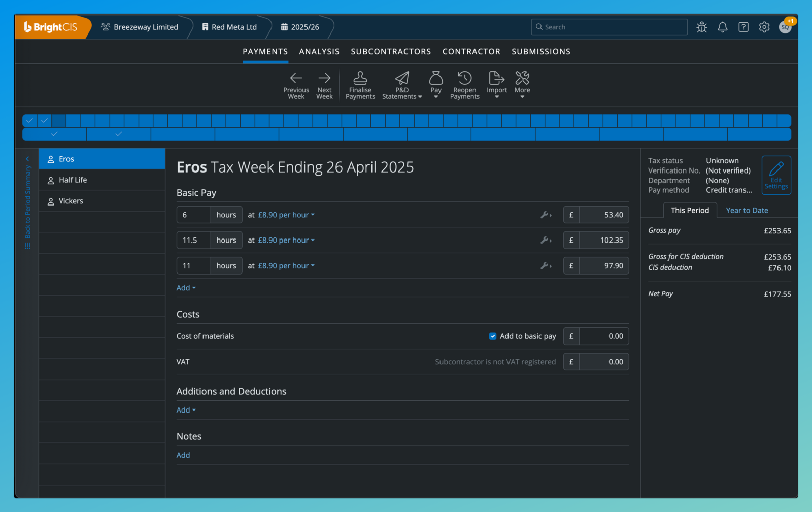Open the SQ user avatar menu
The height and width of the screenshot is (512, 812).
coord(786,27)
